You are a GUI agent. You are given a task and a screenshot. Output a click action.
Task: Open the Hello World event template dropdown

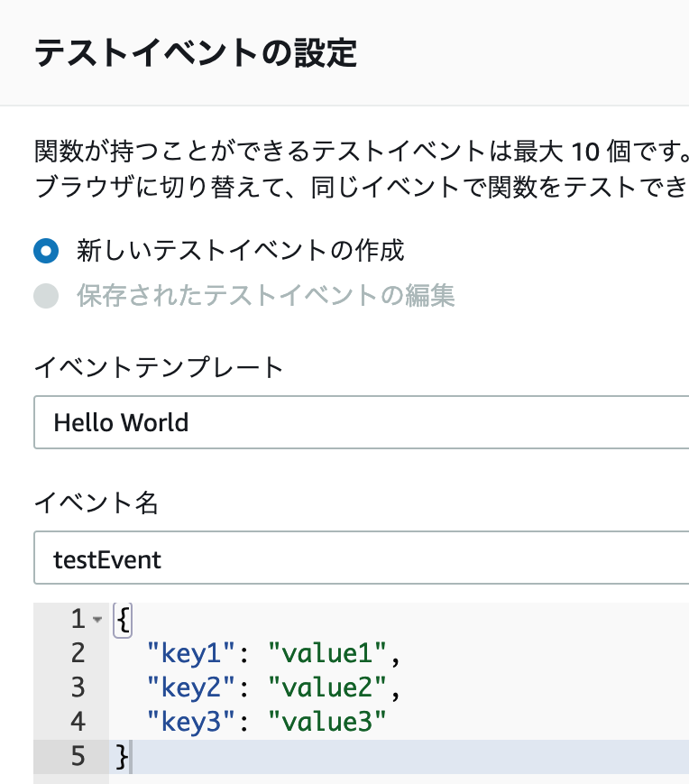[x=361, y=422]
